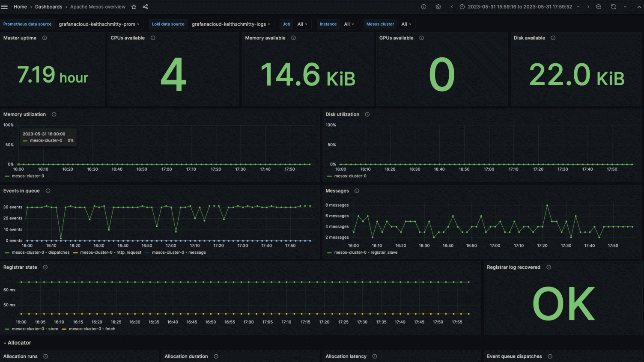Navigate to the Dashboards breadcrumb
The image size is (644, 362).
[48, 6]
